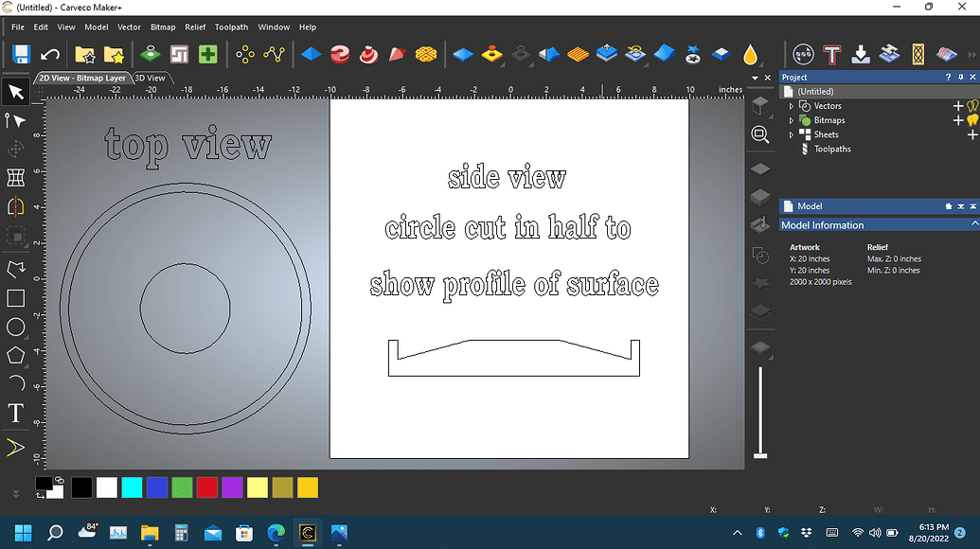The image size is (980, 549).
Task: Pick the cyan colour swatch
Action: pyautogui.click(x=132, y=487)
